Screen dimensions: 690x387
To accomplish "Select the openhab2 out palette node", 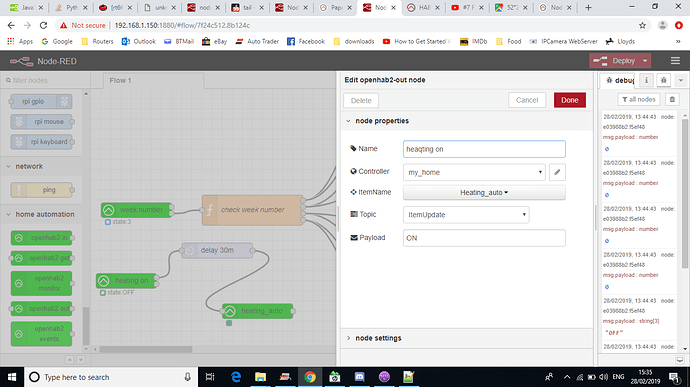I will pos(41,309).
